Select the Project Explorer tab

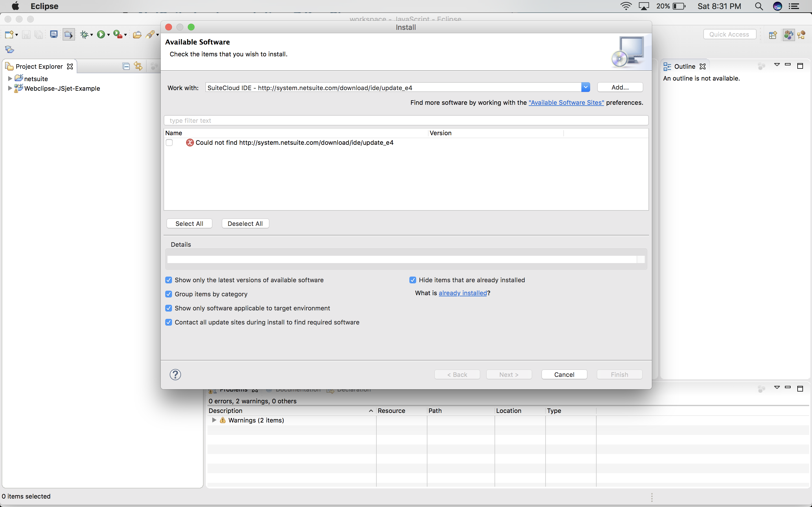pos(39,66)
